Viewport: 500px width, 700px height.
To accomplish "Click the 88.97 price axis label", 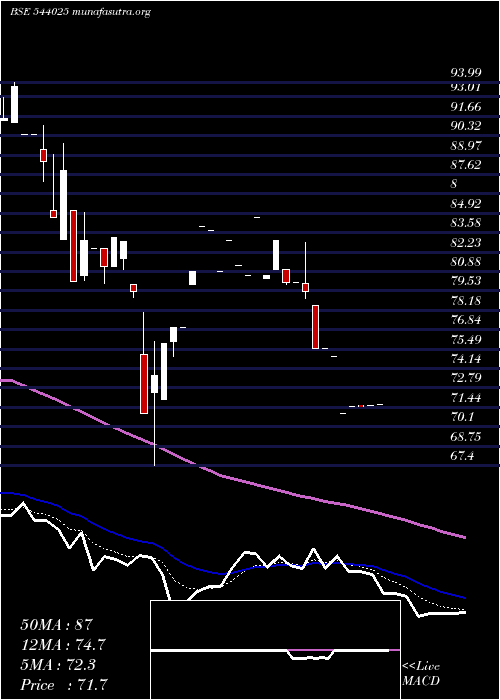I will click(x=466, y=146).
